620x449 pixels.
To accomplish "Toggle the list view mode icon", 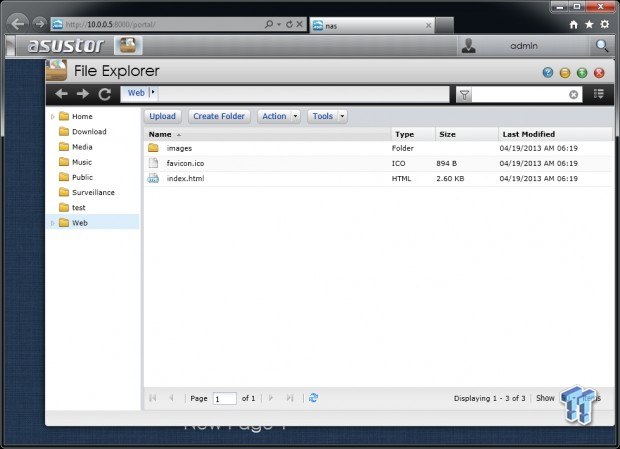I will coord(599,94).
